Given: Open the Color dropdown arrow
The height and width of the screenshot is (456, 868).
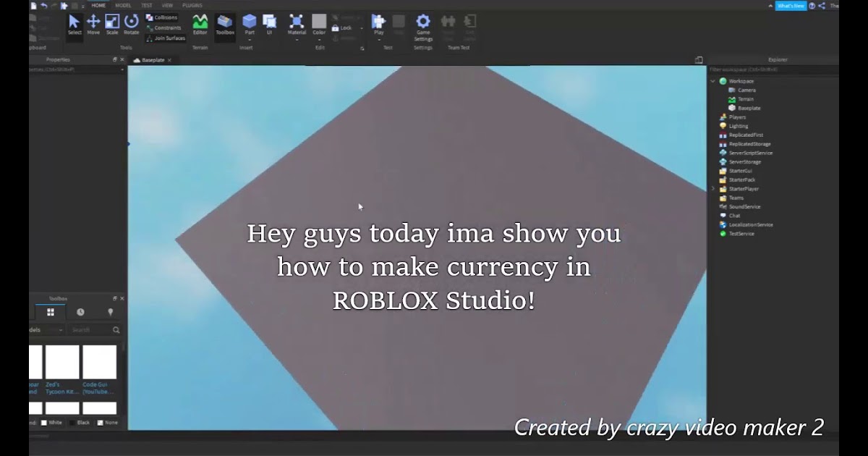Looking at the screenshot, I should pos(319,40).
